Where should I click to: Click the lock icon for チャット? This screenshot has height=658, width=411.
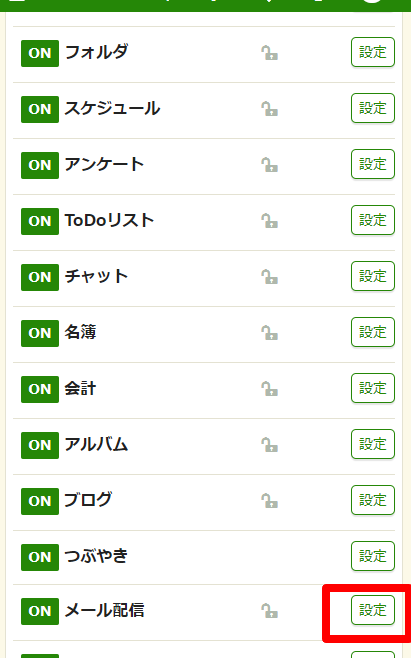pos(270,277)
